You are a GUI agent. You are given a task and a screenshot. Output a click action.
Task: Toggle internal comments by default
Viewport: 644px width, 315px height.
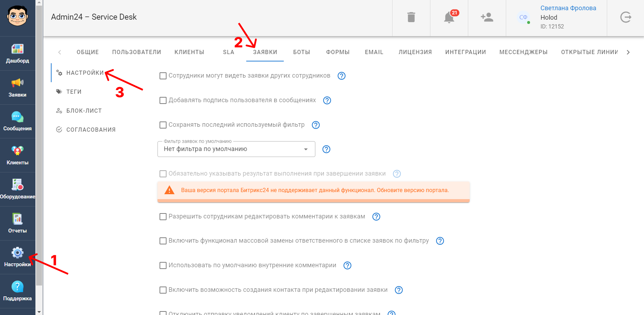pos(163,265)
